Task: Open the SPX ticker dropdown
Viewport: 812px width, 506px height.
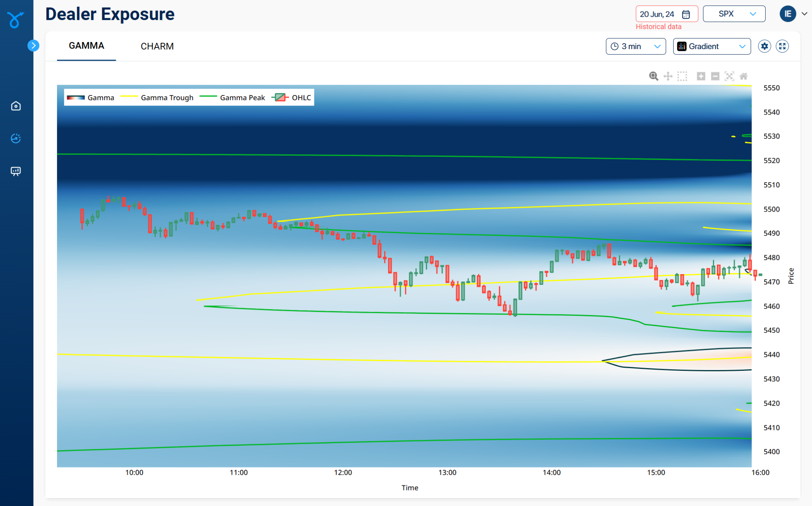Action: pyautogui.click(x=734, y=14)
